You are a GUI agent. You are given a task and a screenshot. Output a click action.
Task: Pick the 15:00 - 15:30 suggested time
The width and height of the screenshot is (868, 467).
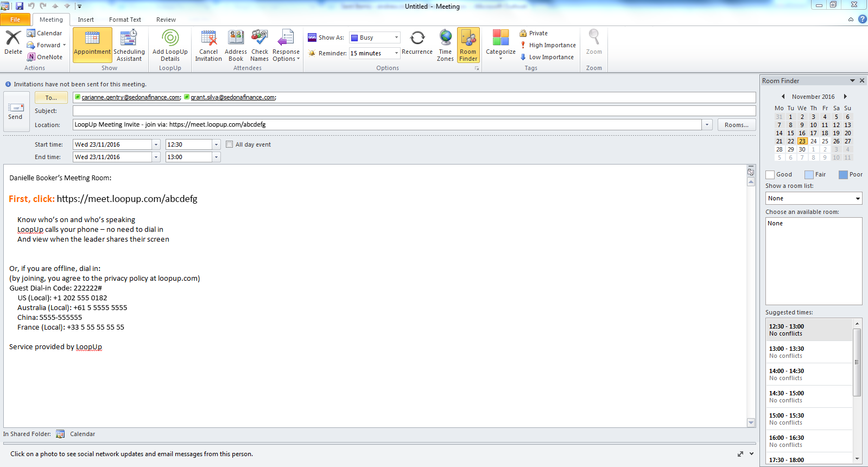809,419
